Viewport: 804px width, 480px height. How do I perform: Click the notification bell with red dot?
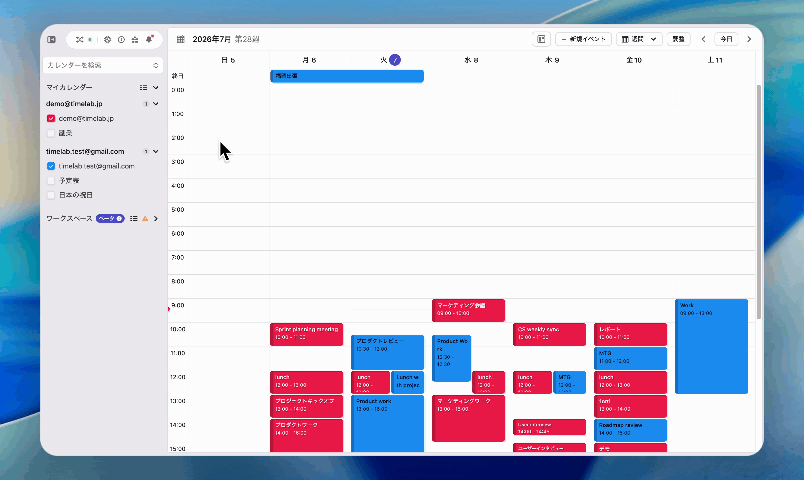(x=149, y=39)
